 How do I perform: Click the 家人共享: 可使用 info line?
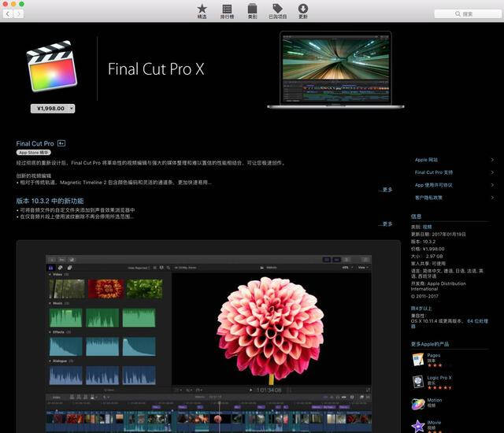(x=428, y=264)
